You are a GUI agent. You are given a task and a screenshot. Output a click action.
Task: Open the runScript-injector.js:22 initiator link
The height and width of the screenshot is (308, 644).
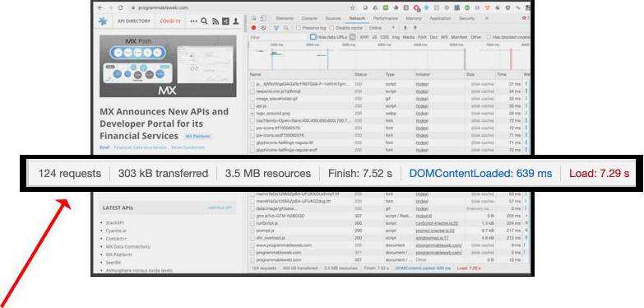(x=437, y=223)
